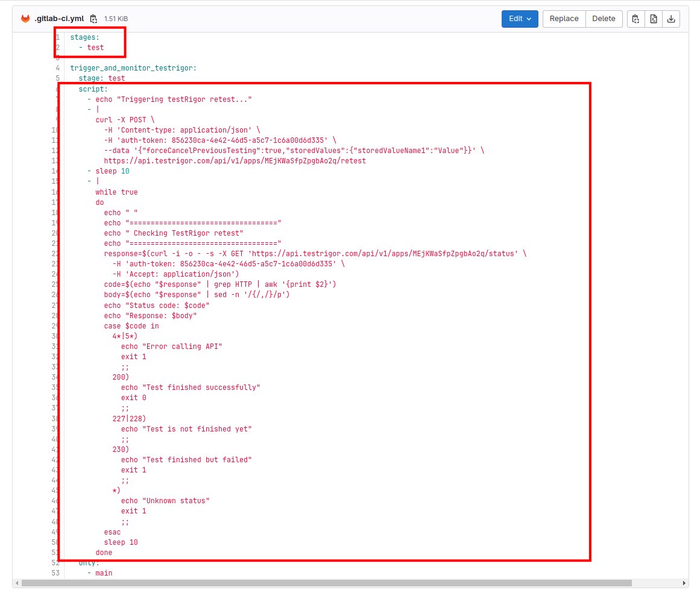The height and width of the screenshot is (593, 700).
Task: Select line number 53
Action: [x=57, y=573]
